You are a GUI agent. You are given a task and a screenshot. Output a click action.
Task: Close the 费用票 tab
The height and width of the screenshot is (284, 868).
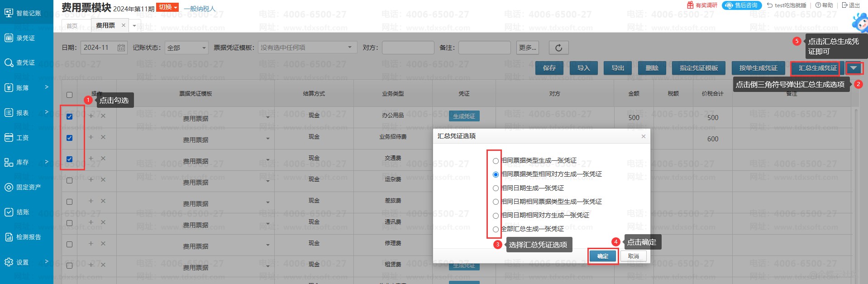click(x=123, y=25)
